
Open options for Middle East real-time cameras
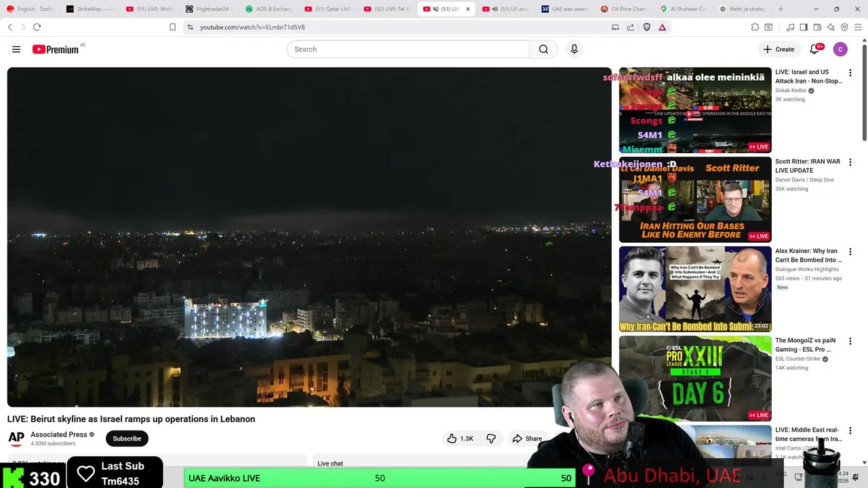point(850,430)
